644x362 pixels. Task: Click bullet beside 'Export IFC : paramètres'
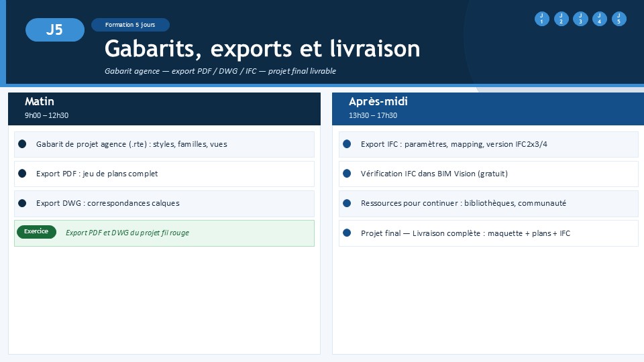[x=347, y=144]
